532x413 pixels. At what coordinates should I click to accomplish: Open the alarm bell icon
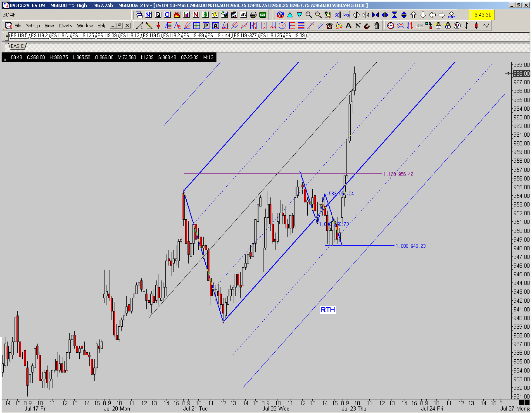coord(215,15)
